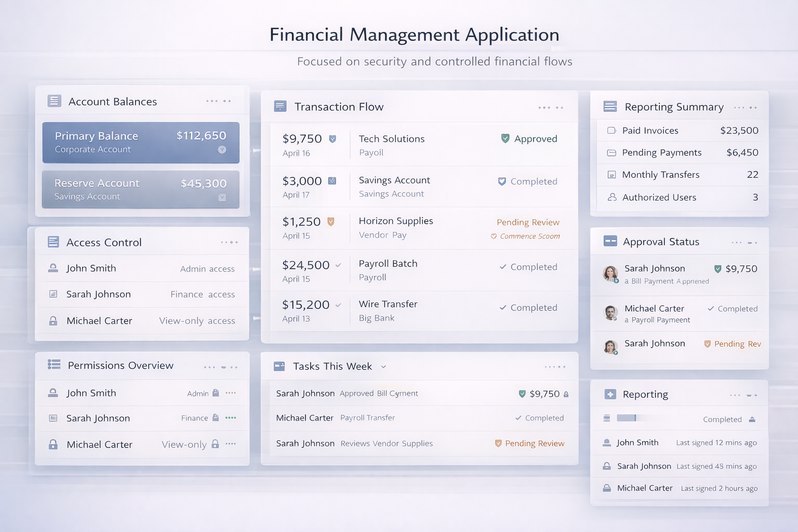Image resolution: width=798 pixels, height=532 pixels.
Task: Open the Transaction Flow more options menu
Action: (x=551, y=108)
